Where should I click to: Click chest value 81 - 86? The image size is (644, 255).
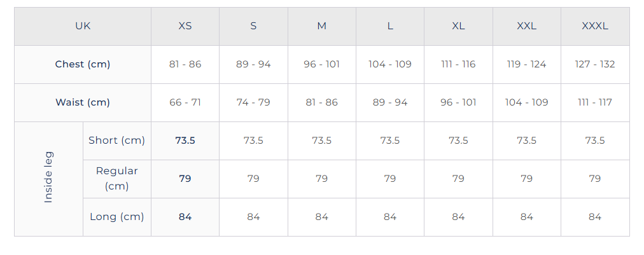(185, 64)
